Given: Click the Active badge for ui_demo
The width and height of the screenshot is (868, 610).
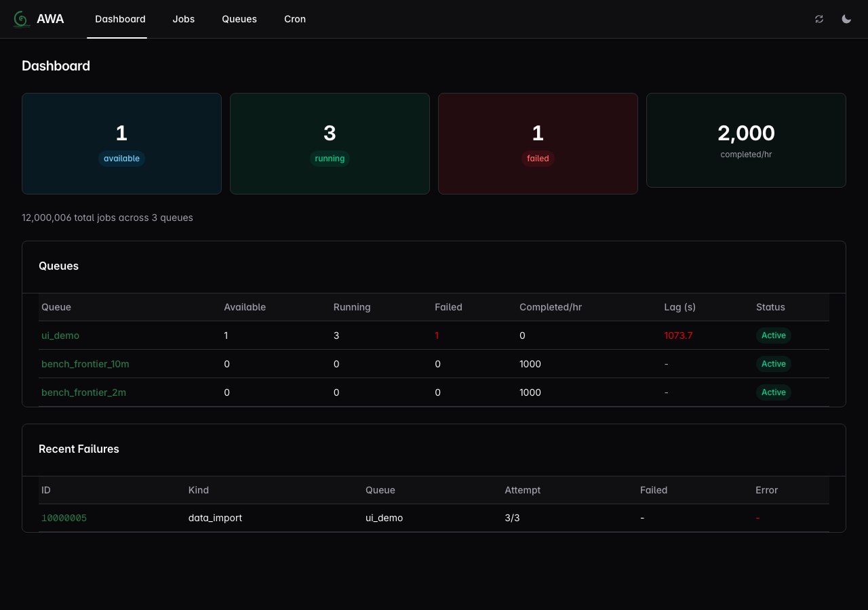Looking at the screenshot, I should click(773, 335).
